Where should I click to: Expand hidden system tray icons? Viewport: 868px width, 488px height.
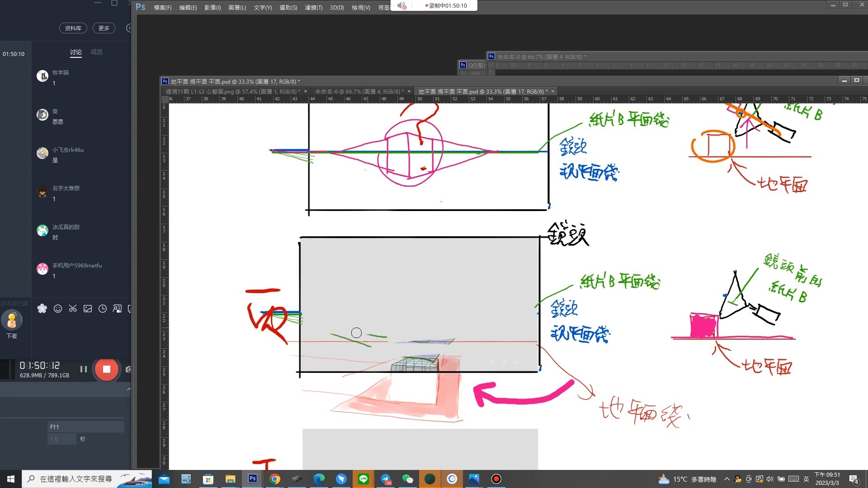point(726,479)
